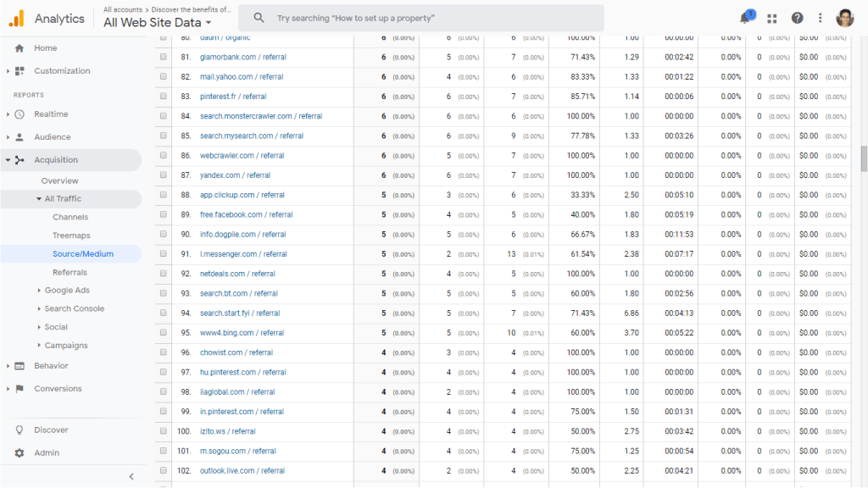
Task: Click the Analytics logo icon
Action: [17, 19]
